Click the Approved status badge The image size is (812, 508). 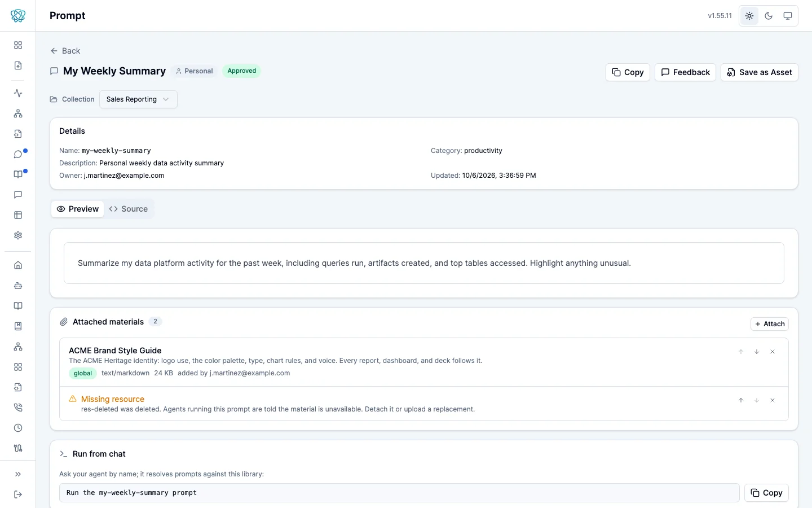tap(241, 71)
